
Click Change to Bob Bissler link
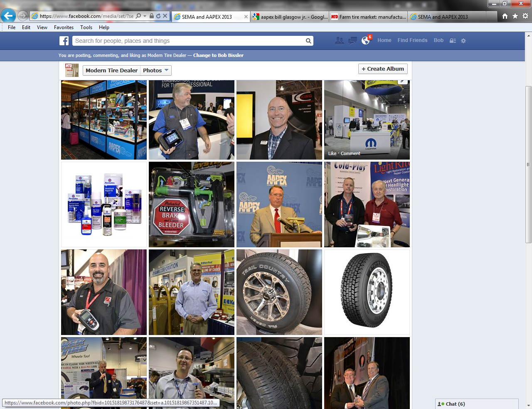click(218, 55)
